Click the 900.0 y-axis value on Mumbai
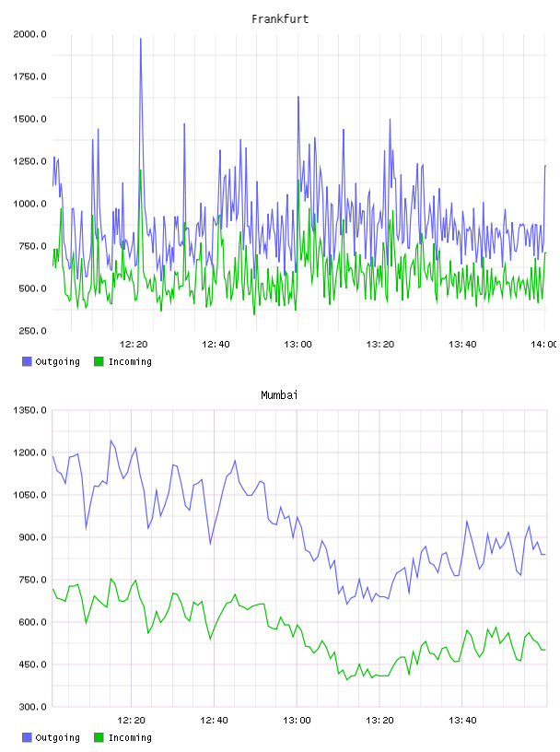Image resolution: width=560 pixels, height=752 pixels. coord(32,537)
